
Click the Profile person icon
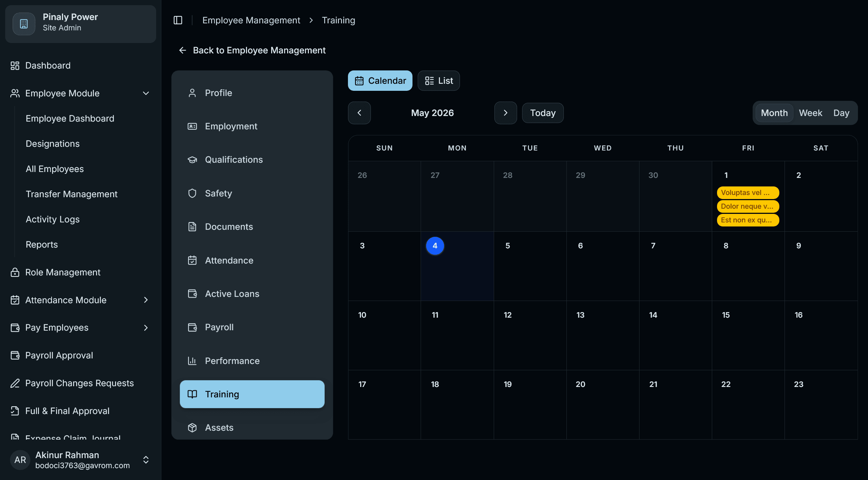[192, 93]
